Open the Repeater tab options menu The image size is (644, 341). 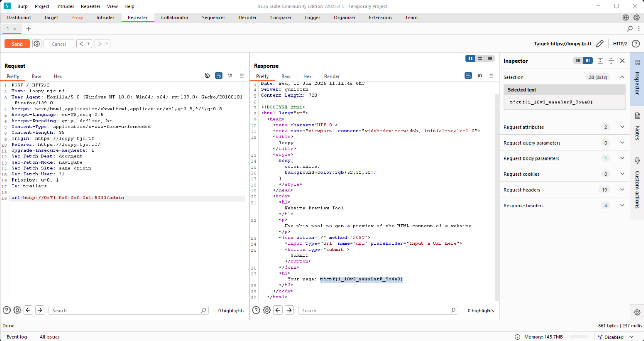click(x=639, y=29)
